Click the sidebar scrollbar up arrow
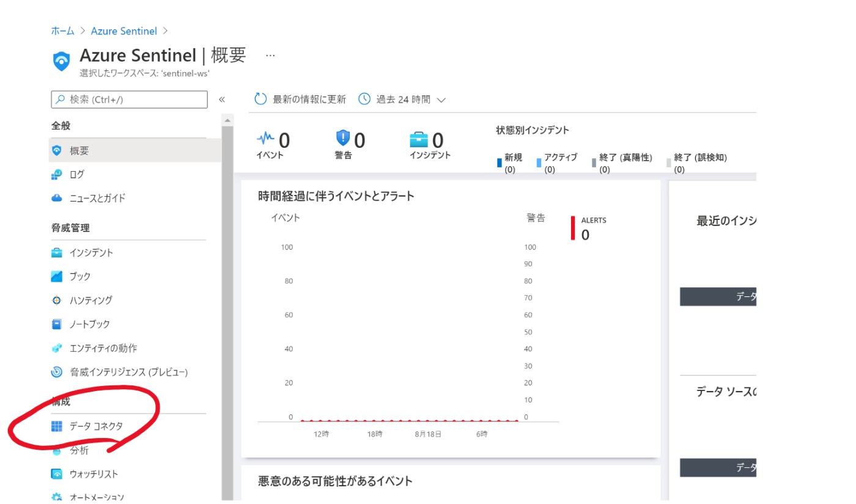The width and height of the screenshot is (856, 504). (227, 120)
